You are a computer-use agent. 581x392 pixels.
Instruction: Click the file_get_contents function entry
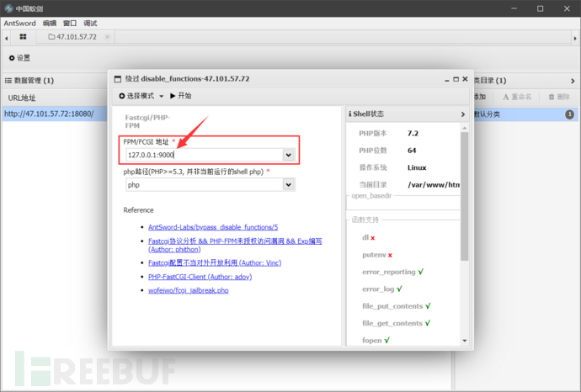[x=397, y=323]
